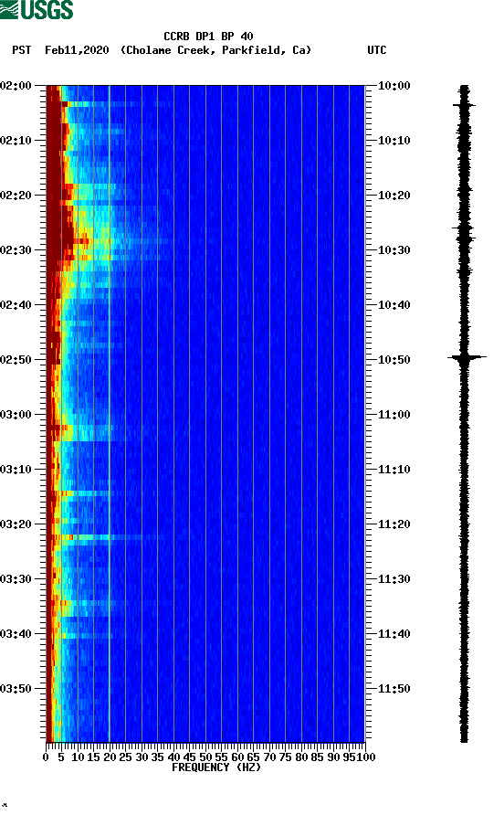Click the date Feb11,2020
The image size is (504, 815).
[77, 50]
